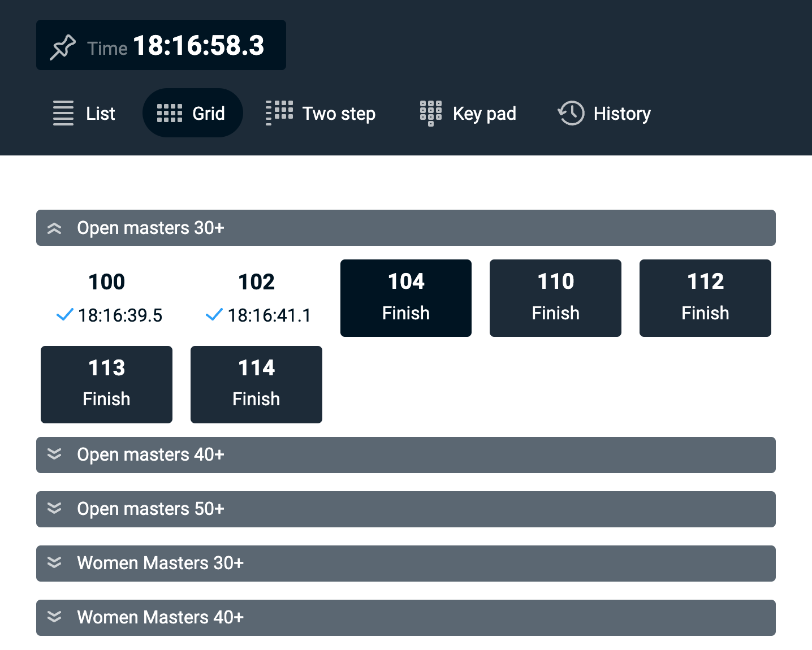The height and width of the screenshot is (650, 812).
Task: Click the Two step icon
Action: point(279,113)
